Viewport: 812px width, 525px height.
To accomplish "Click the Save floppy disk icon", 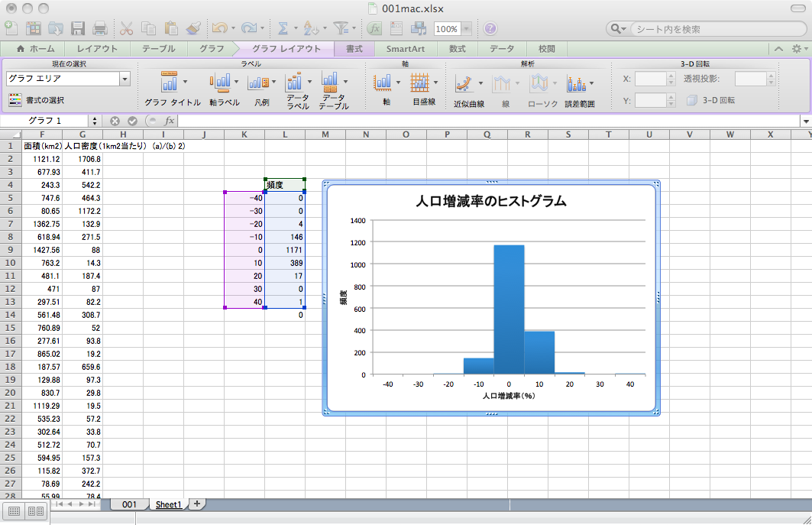I will click(x=78, y=29).
